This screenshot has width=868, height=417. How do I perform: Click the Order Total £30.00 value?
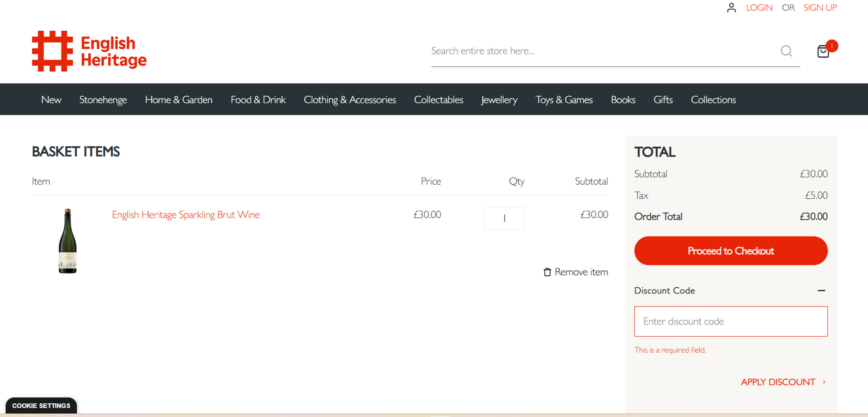(814, 216)
